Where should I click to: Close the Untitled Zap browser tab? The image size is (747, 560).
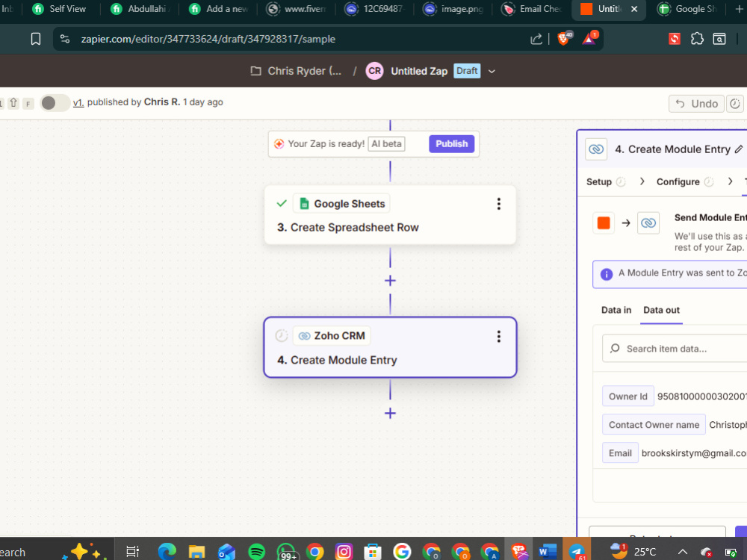point(634,9)
